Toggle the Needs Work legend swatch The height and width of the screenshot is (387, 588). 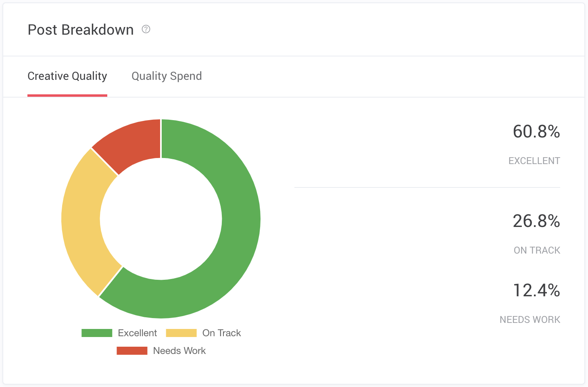pos(132,351)
